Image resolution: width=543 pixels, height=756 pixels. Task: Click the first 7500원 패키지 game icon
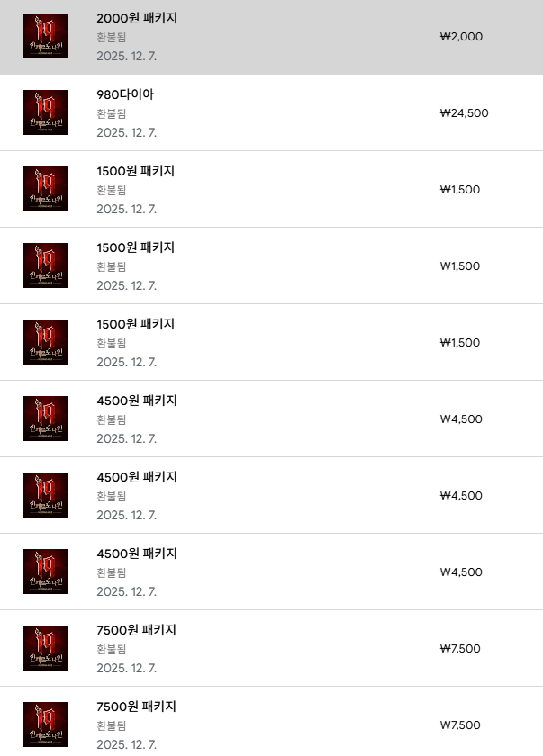point(46,648)
